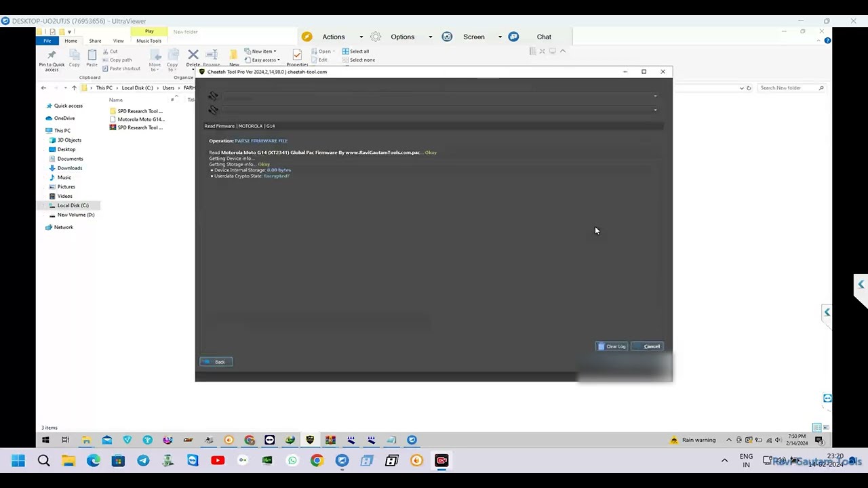Click Copy path in the Clipboard group

[118, 60]
